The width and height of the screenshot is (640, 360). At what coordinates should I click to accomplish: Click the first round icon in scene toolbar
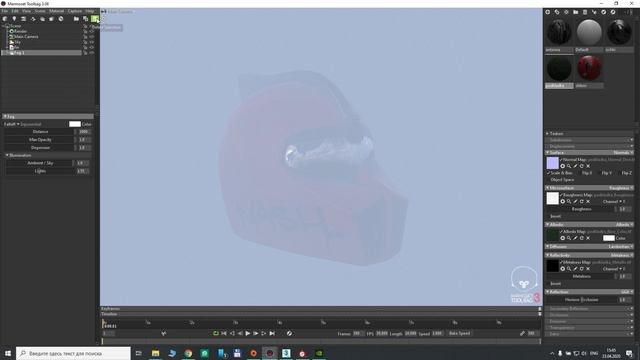tap(5, 19)
